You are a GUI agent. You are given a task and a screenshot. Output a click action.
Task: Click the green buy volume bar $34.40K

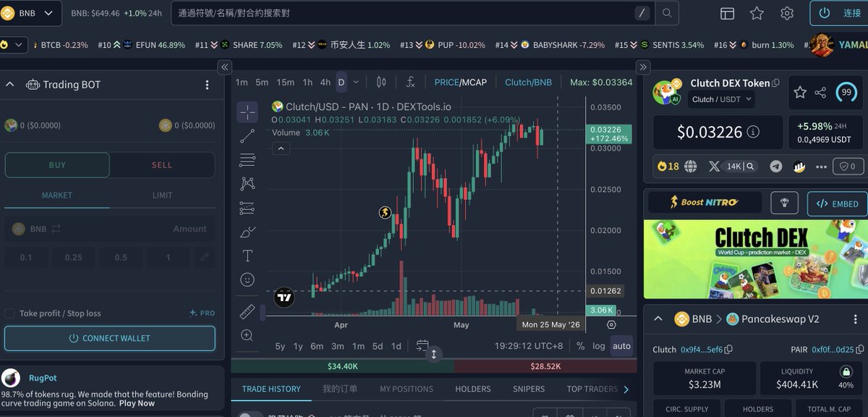342,366
